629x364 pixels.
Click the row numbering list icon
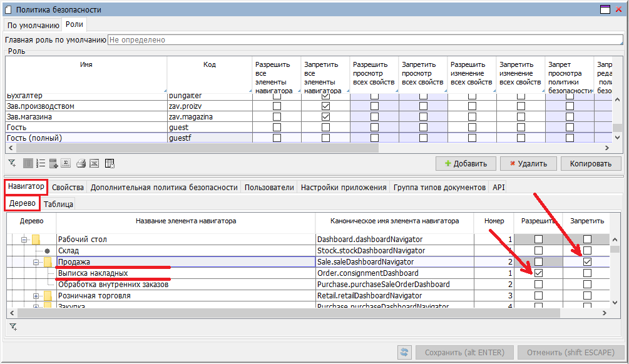[40, 164]
